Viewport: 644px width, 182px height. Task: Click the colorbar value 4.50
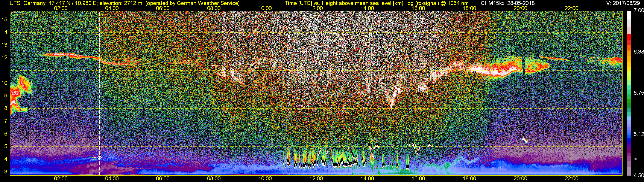pos(638,175)
